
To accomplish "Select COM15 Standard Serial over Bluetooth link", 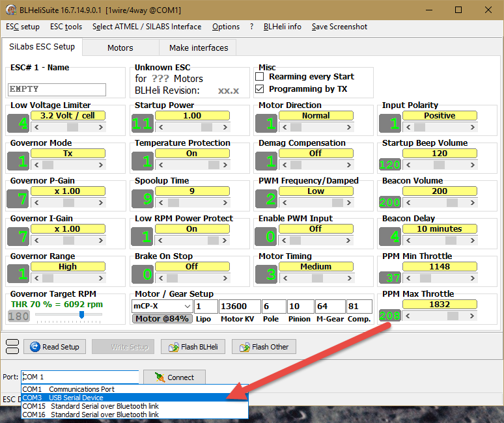I will 135,406.
